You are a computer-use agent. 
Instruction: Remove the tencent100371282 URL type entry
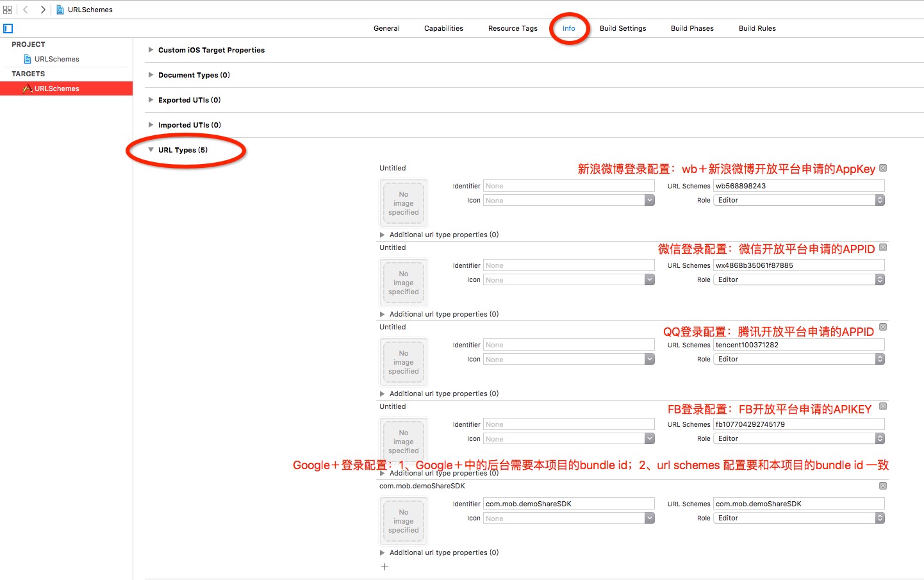click(x=883, y=327)
